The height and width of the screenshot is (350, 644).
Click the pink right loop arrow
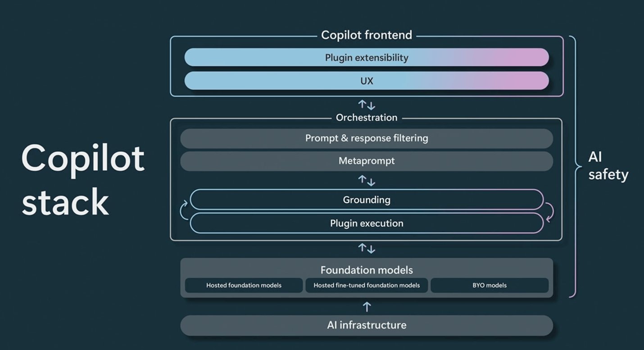[549, 212]
